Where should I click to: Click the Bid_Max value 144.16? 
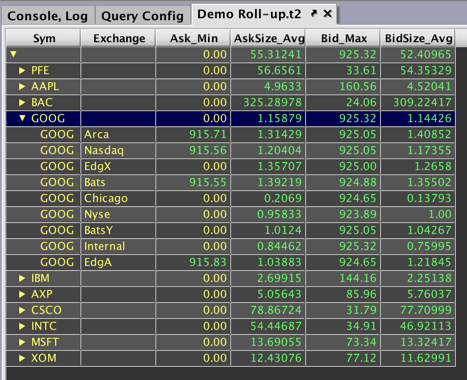[358, 278]
